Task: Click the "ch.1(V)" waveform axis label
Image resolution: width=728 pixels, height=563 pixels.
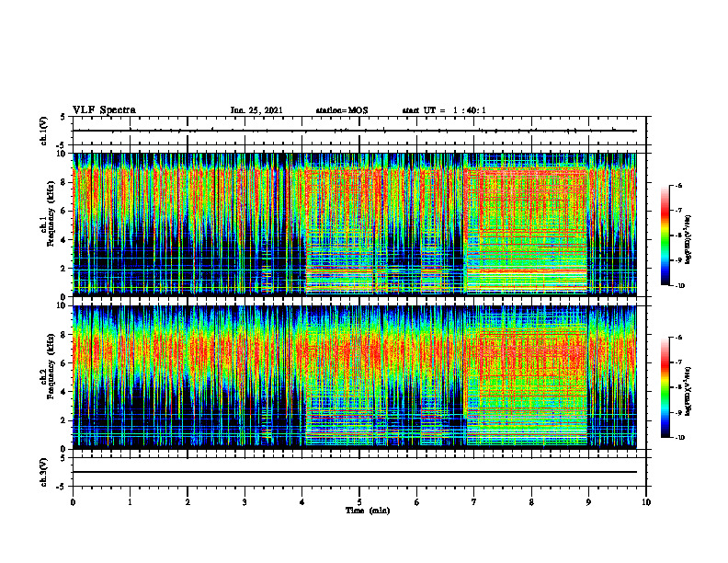Action: 43,131
